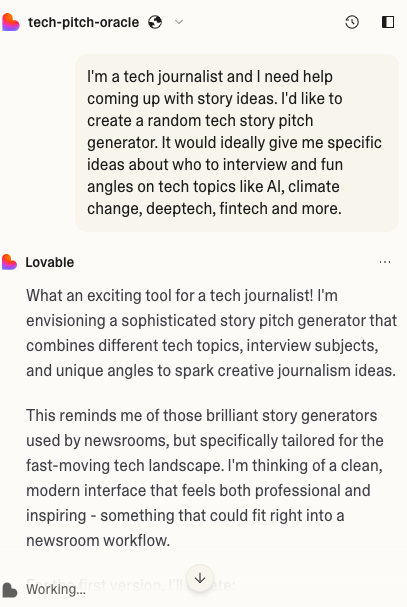This screenshot has width=407, height=607.
Task: Click the Lovable avatar beside the reply
Action: (9, 262)
